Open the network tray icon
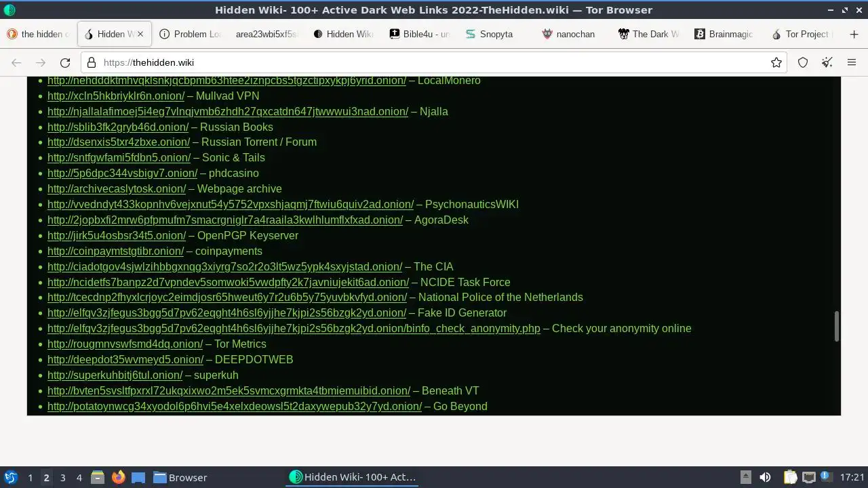This screenshot has width=868, height=488. (x=808, y=477)
